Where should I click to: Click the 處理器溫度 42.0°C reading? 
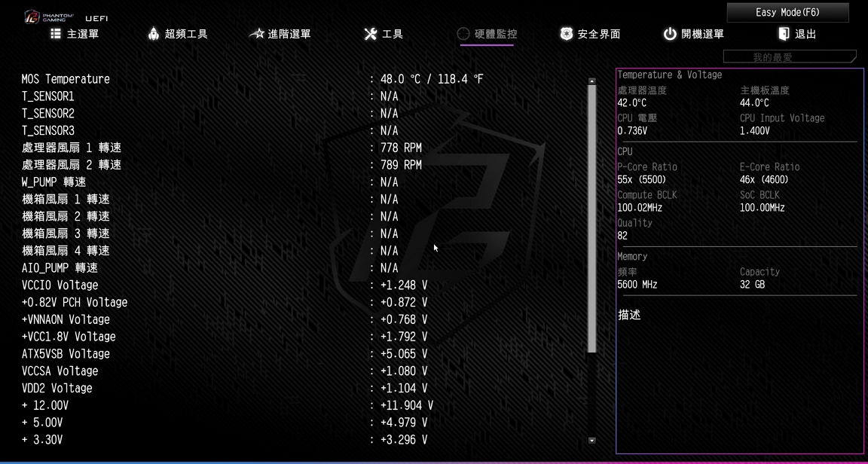631,103
